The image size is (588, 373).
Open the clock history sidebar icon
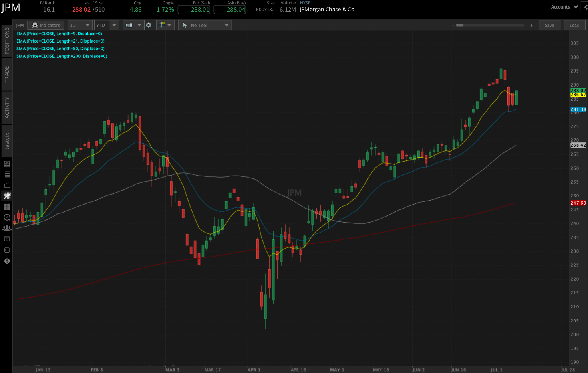(x=7, y=217)
